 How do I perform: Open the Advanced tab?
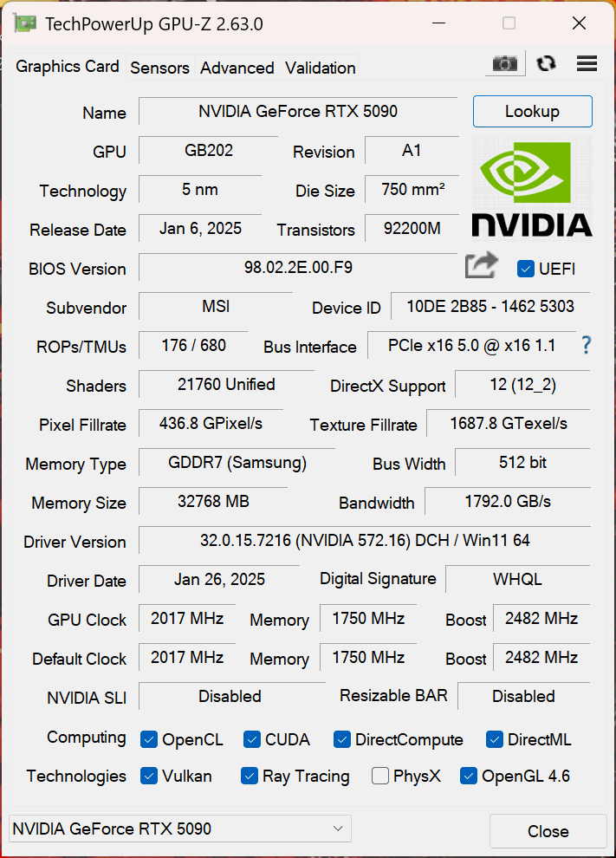[x=237, y=68]
